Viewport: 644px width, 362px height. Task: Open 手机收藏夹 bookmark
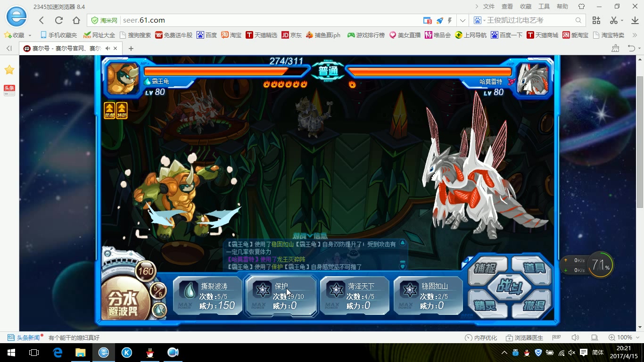58,35
